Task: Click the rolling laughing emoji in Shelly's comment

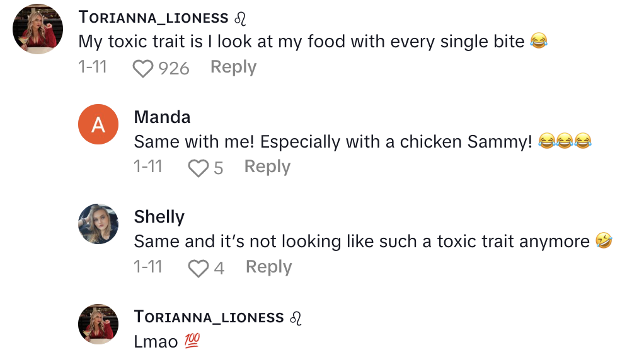Action: (604, 242)
